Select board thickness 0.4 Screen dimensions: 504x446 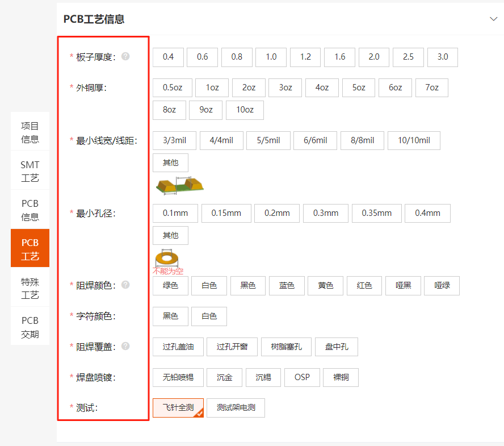[x=168, y=57]
